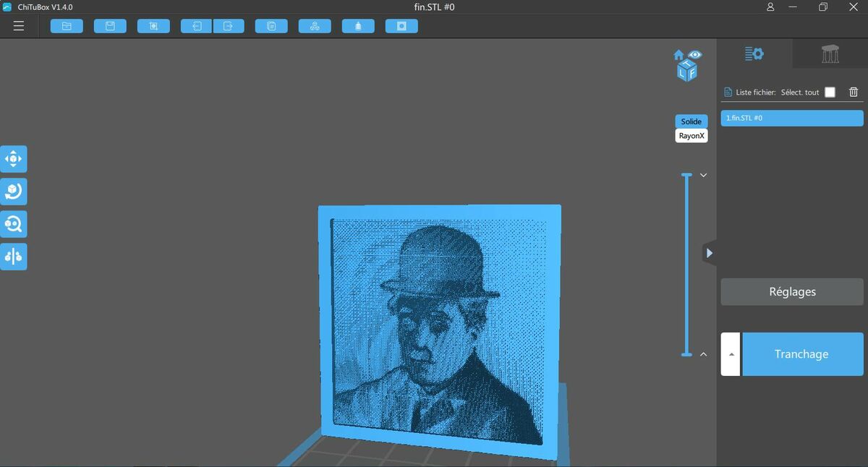This screenshot has height=467, width=868.
Task: Select the Rotate tool in left sidebar
Action: (x=14, y=192)
